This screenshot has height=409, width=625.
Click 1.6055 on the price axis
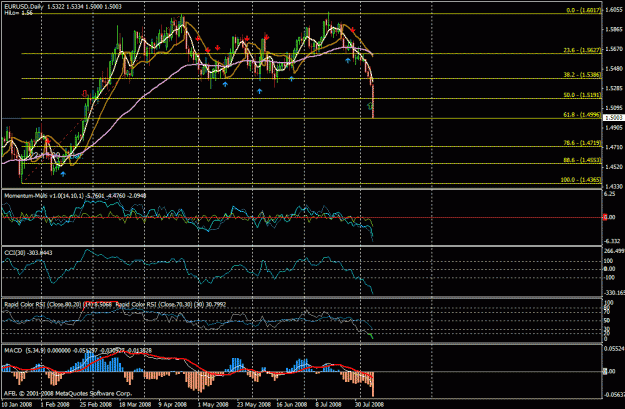614,10
